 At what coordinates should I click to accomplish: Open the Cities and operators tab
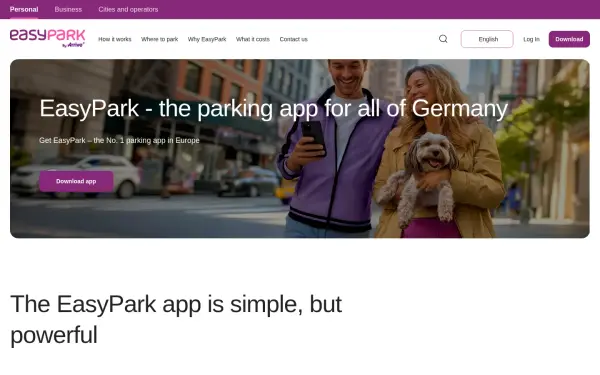point(128,9)
